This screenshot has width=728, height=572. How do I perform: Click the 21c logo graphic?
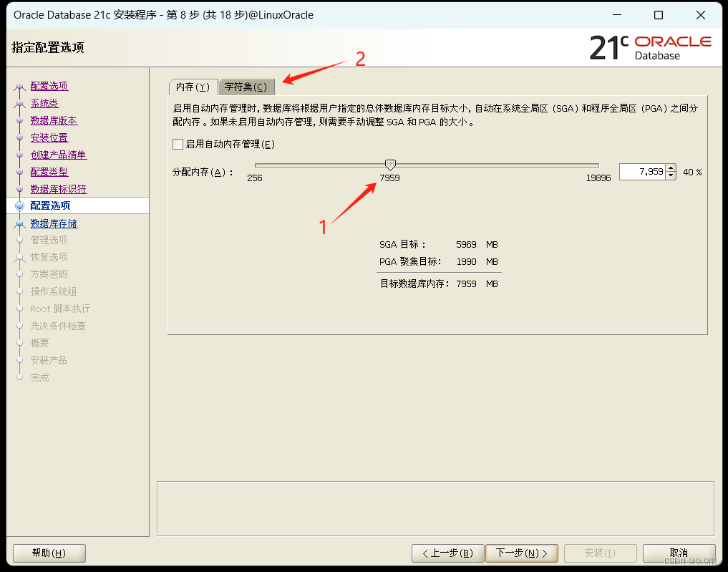[x=613, y=47]
